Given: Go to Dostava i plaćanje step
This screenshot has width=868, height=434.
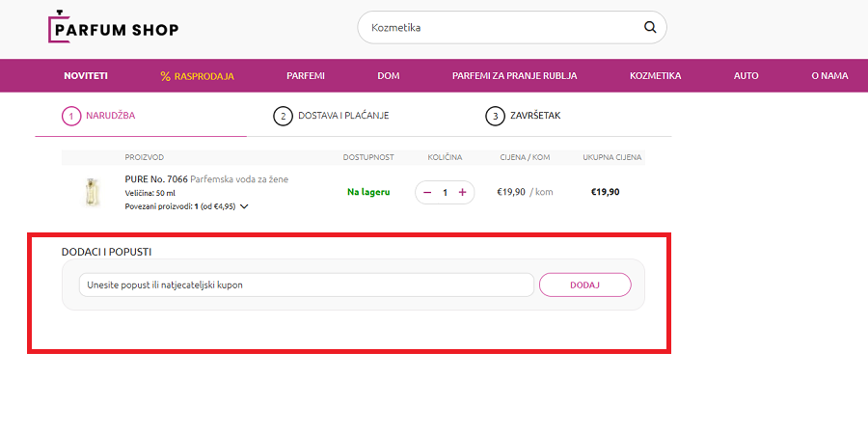Looking at the screenshot, I should tap(331, 116).
